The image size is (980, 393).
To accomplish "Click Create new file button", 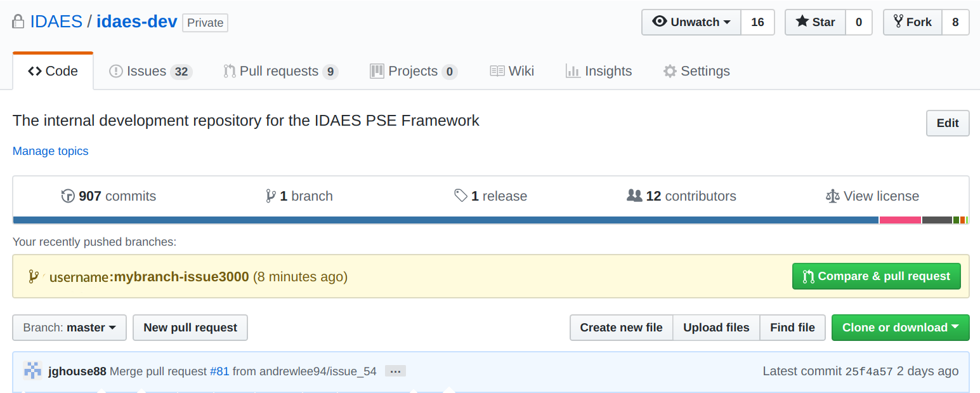I will [621, 328].
